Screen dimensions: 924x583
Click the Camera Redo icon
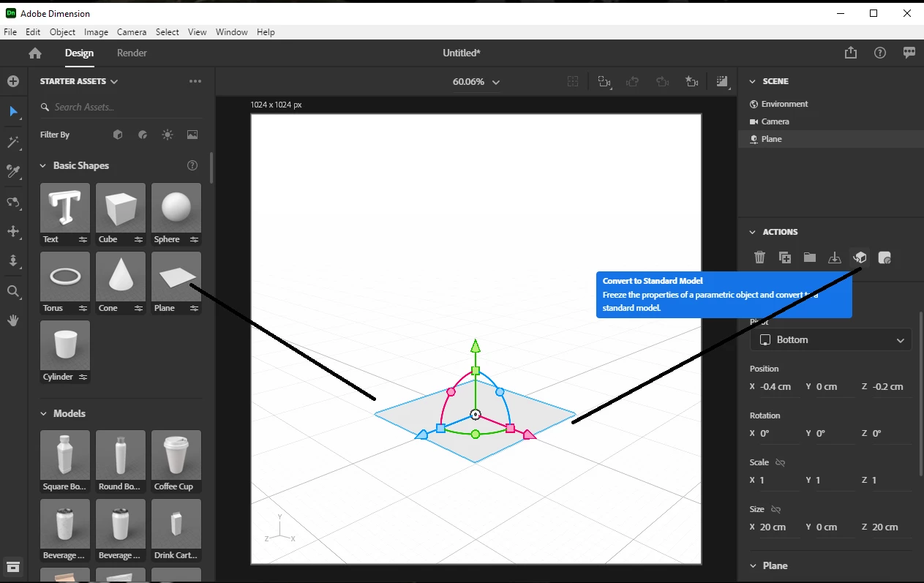click(663, 82)
